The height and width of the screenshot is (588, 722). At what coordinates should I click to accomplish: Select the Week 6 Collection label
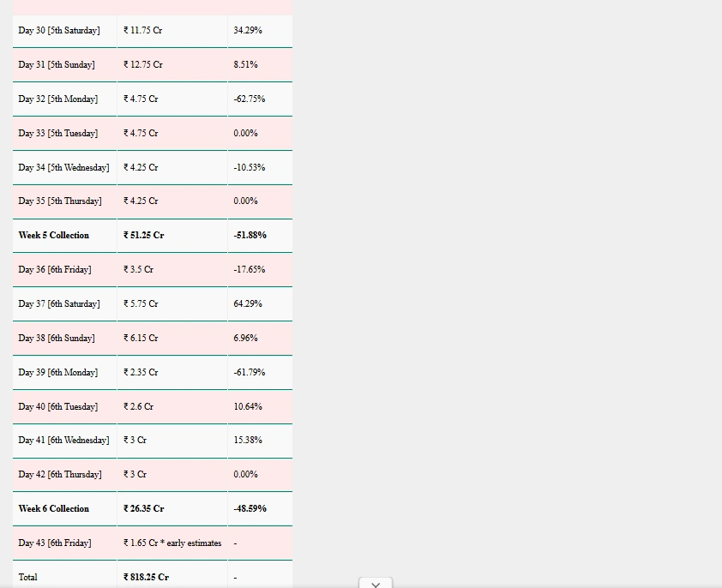point(54,509)
